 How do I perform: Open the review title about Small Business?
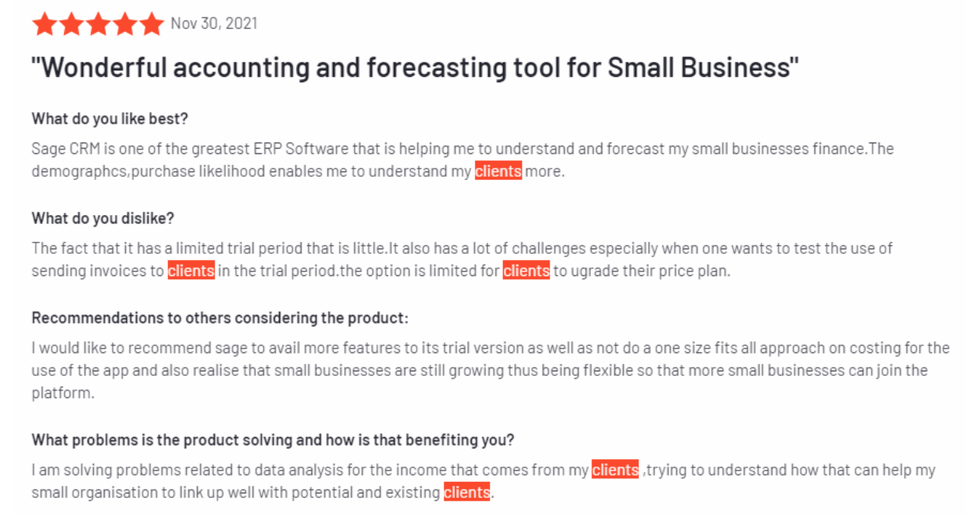tap(415, 68)
